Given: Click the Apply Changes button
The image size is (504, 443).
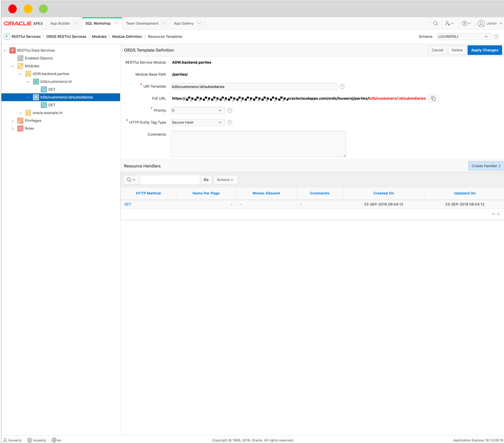Looking at the screenshot, I should (484, 50).
